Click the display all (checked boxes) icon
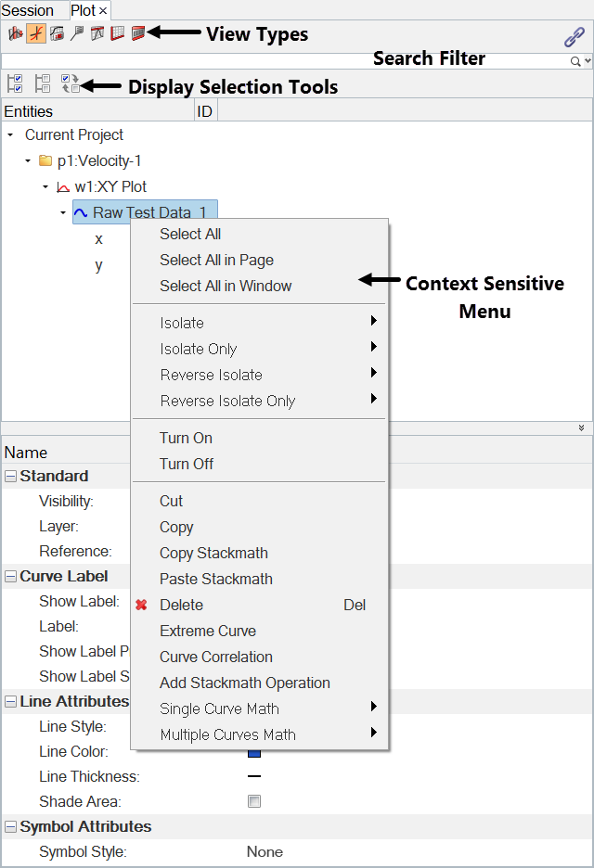This screenshot has height=868, width=594. pyautogui.click(x=15, y=83)
